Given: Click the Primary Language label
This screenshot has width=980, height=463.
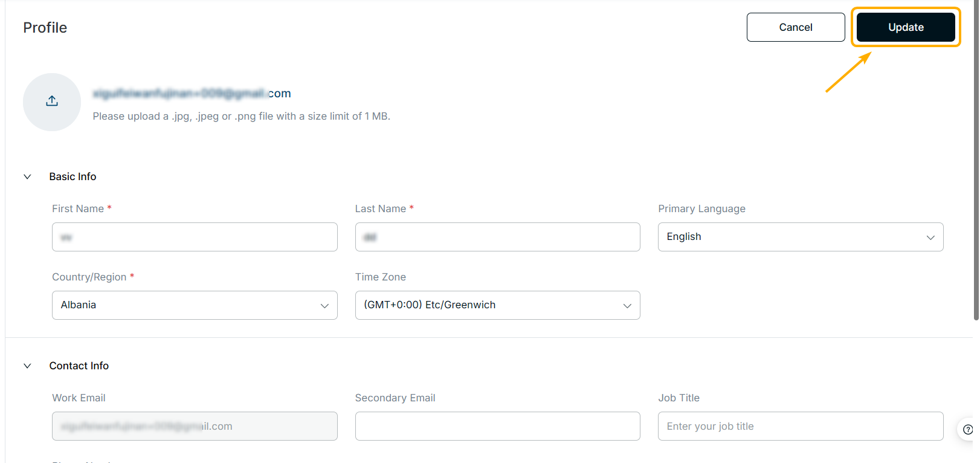Looking at the screenshot, I should 701,209.
